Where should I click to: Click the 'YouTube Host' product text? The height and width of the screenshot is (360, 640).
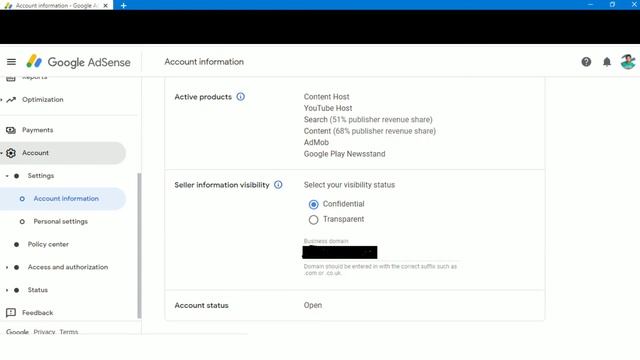tap(328, 108)
